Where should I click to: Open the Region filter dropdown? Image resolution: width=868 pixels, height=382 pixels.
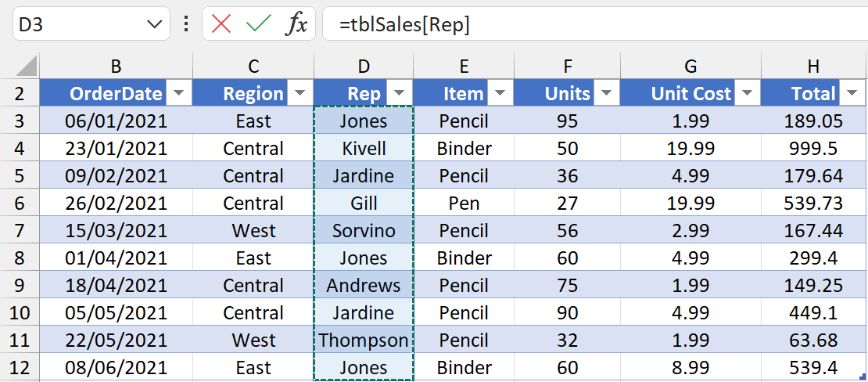300,94
